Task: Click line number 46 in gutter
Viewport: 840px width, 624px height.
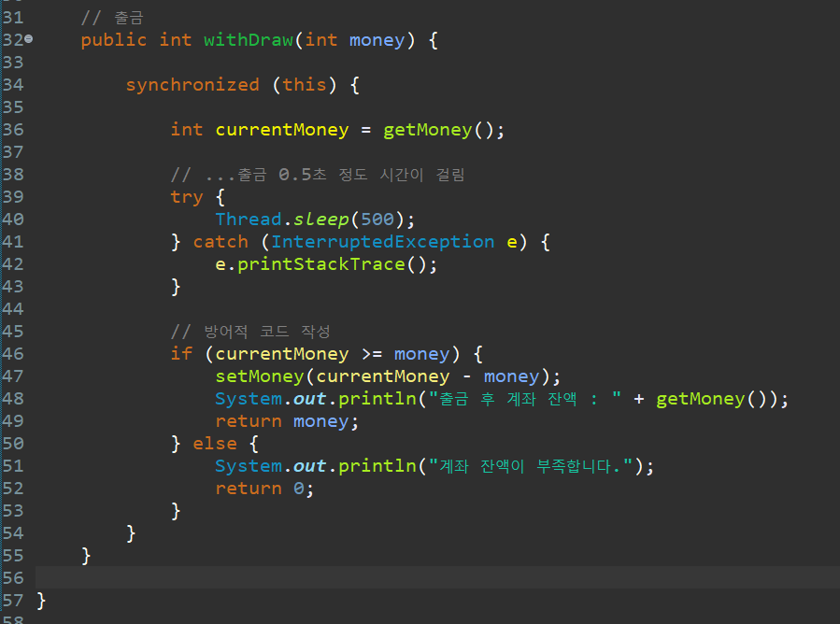Action: [x=13, y=354]
